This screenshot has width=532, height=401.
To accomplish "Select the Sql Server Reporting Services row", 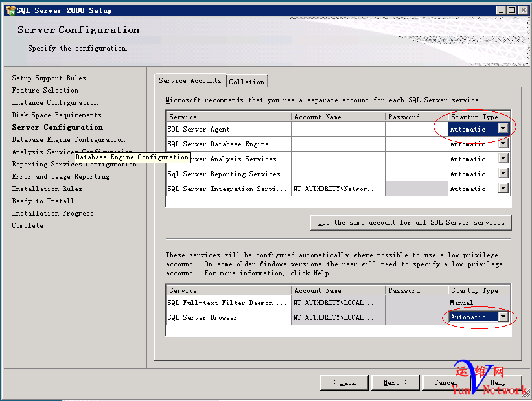I will [x=228, y=174].
